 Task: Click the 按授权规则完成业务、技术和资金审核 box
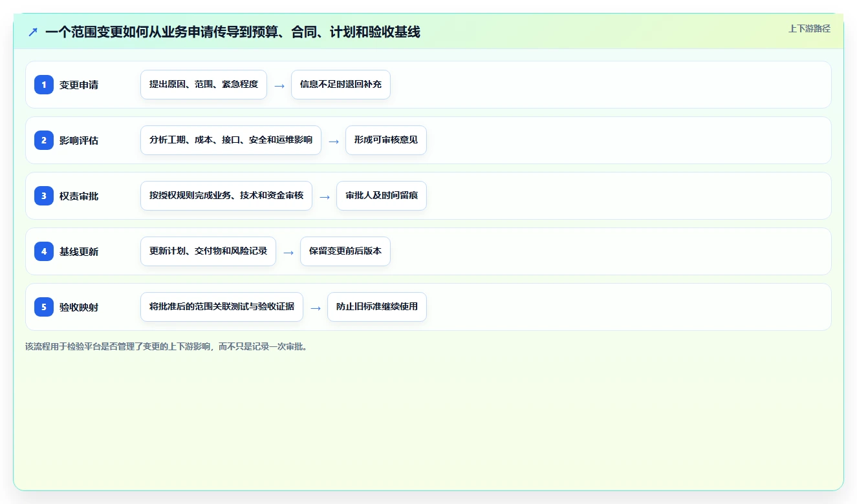226,196
